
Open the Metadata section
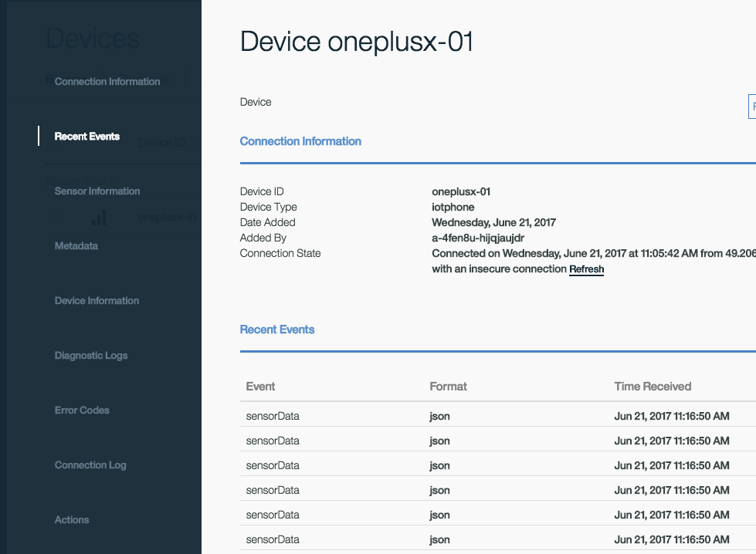pyautogui.click(x=76, y=245)
